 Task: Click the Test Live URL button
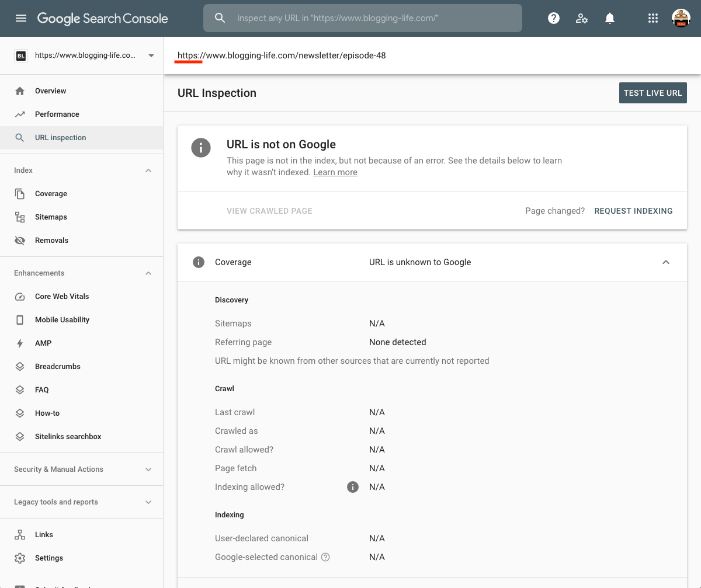click(x=653, y=93)
